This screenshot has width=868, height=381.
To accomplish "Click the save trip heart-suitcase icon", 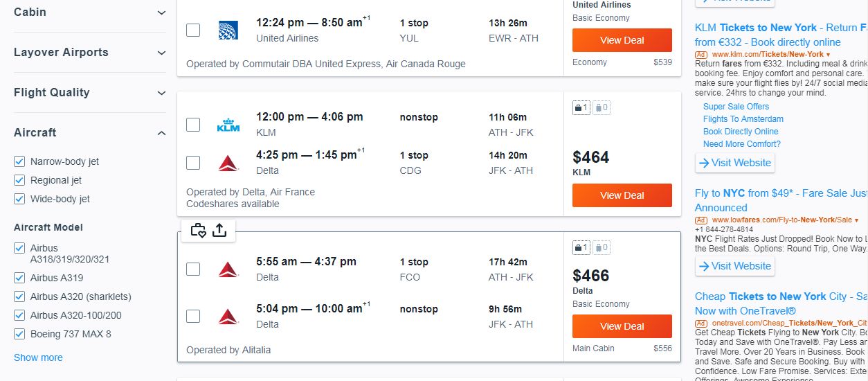I will [x=199, y=231].
